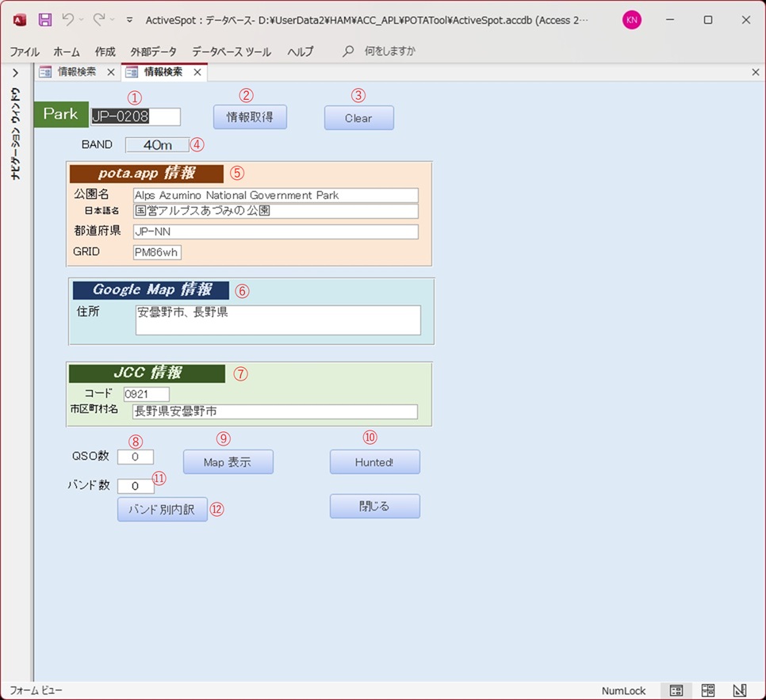Open the Undo history dropdown arrow
This screenshot has width=766, height=700.
click(82, 20)
